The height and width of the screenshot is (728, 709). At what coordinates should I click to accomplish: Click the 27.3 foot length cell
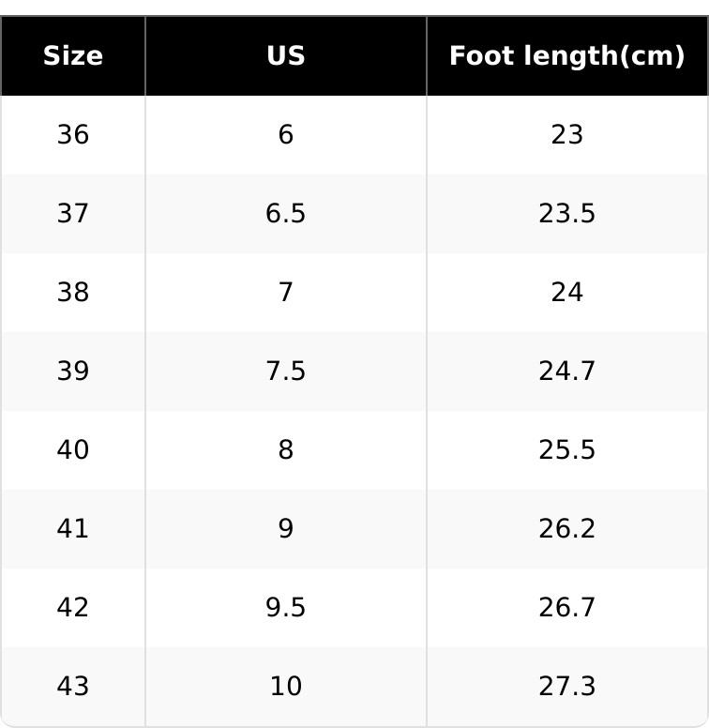click(x=566, y=687)
